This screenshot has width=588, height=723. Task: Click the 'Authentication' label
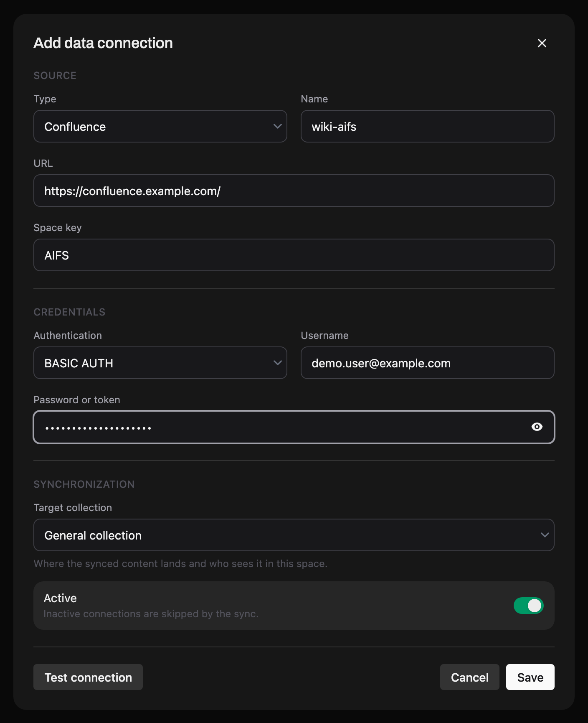pos(68,336)
